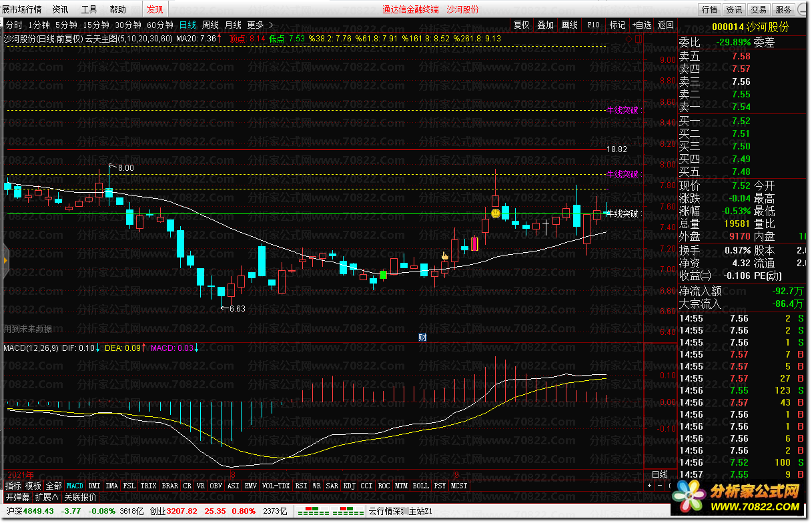Image resolution: width=812 pixels, height=523 pixels.
Task: Select the DMA indicator tab
Action: coord(112,486)
